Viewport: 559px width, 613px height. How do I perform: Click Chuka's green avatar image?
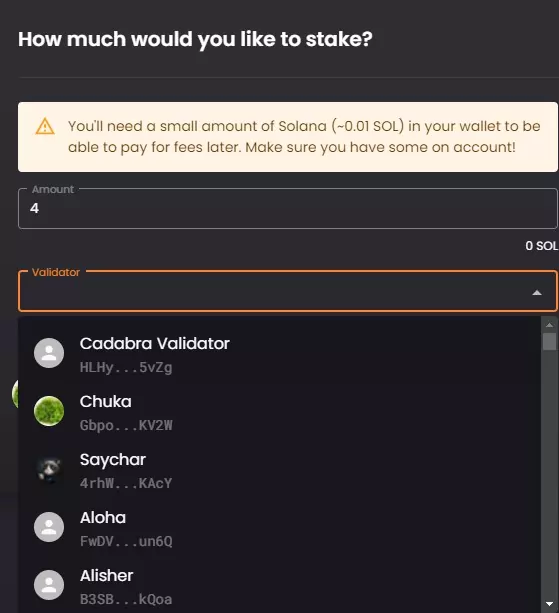49,411
